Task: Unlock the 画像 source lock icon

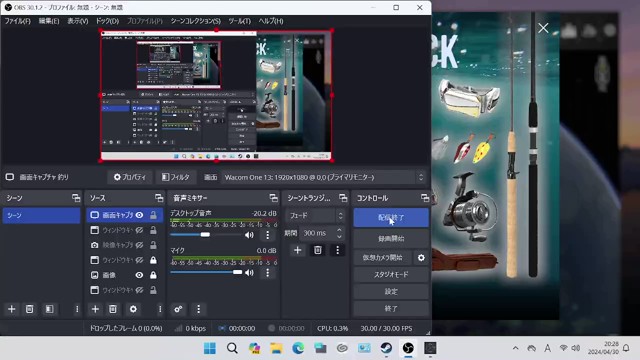Action: (x=153, y=275)
